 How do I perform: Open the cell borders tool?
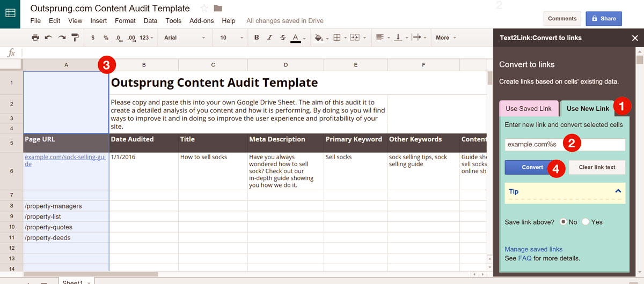pos(337,38)
